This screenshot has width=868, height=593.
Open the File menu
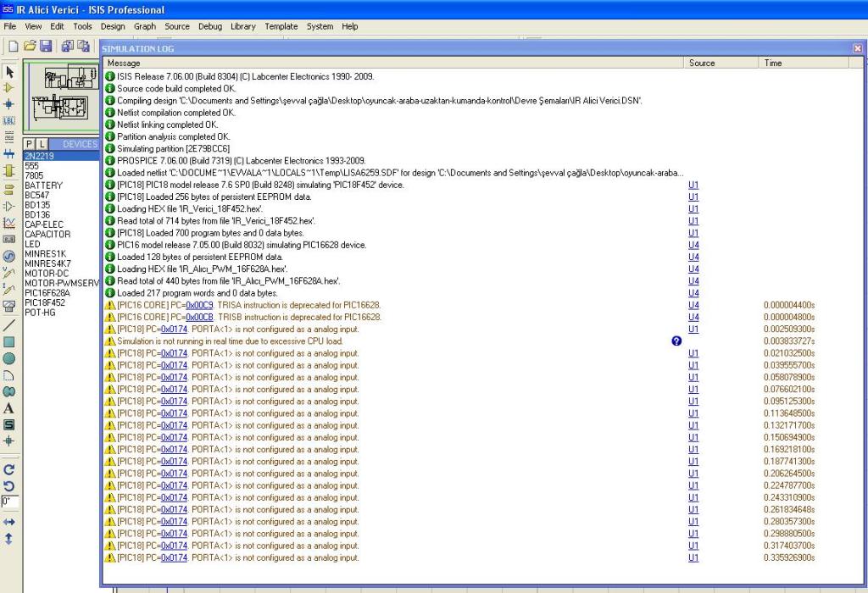pos(10,26)
